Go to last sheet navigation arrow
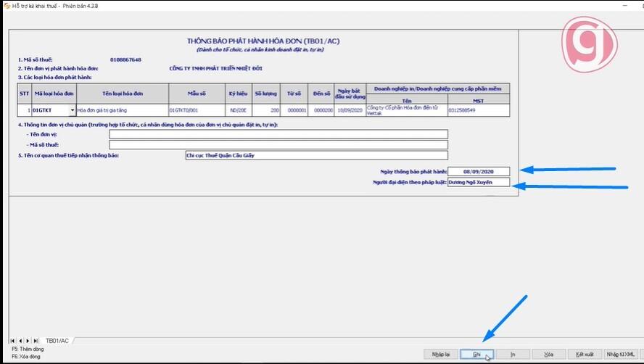644x364 pixels. point(36,341)
